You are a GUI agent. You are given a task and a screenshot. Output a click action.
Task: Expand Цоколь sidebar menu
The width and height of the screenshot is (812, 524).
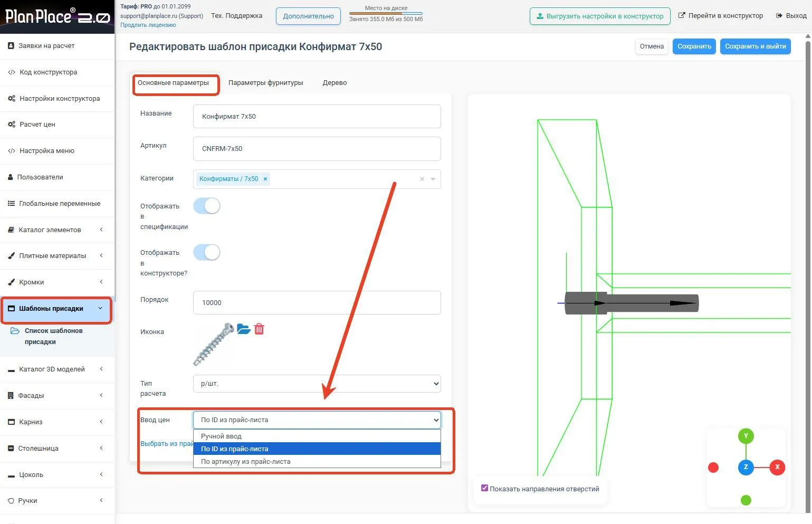(x=57, y=475)
